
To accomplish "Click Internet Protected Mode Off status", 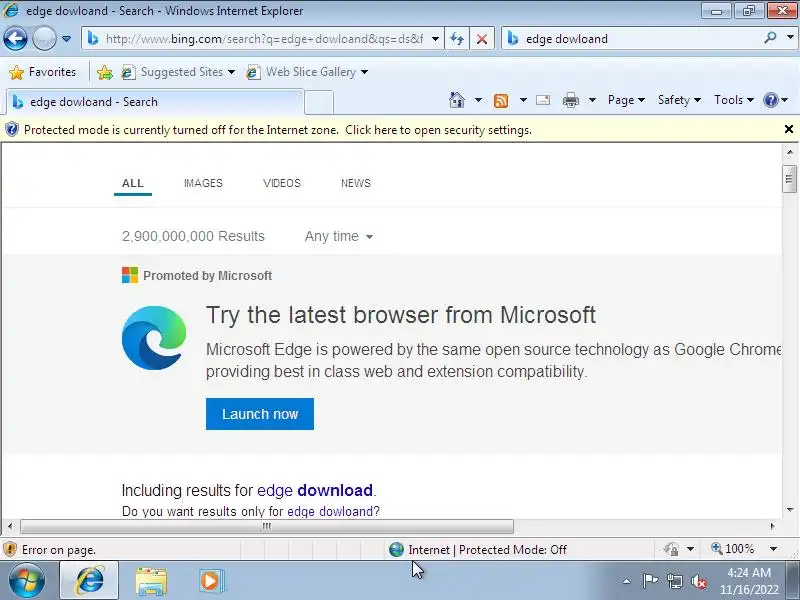I will [478, 549].
